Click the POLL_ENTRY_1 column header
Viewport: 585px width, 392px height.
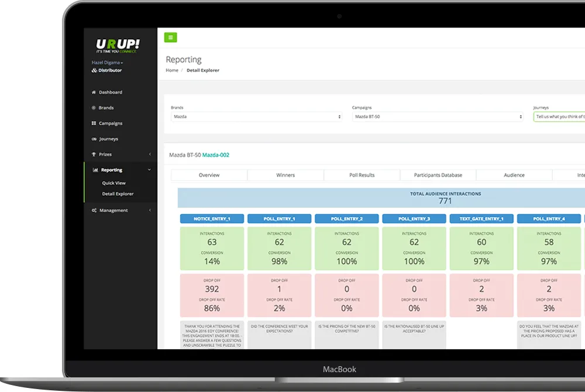tap(280, 219)
